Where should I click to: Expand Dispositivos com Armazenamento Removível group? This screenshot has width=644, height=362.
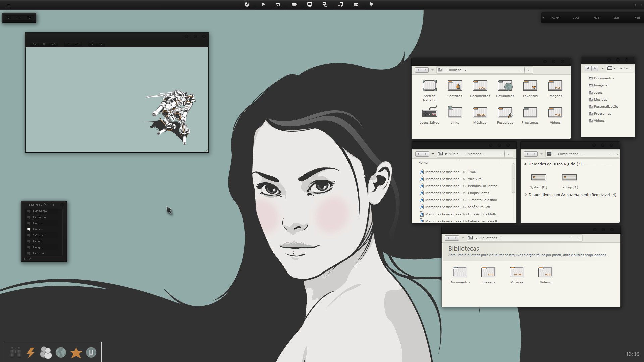526,195
